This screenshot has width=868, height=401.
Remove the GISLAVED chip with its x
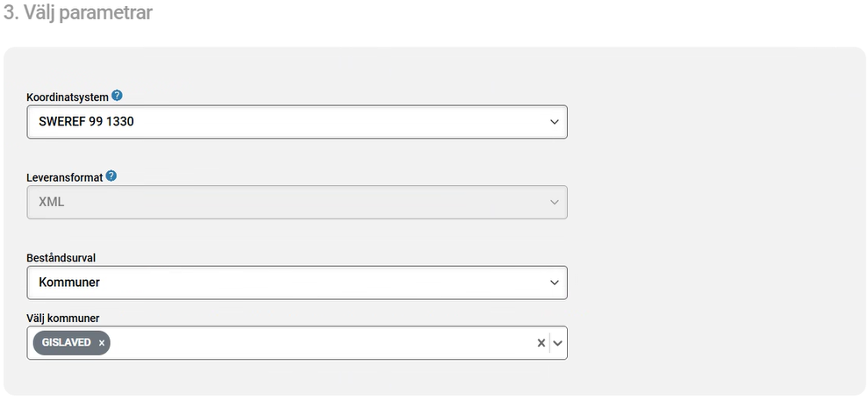[102, 343]
